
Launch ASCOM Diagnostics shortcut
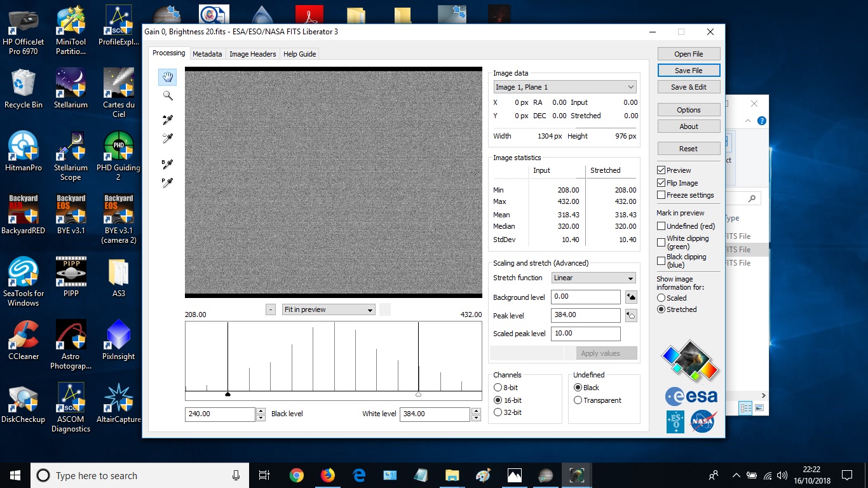point(71,407)
